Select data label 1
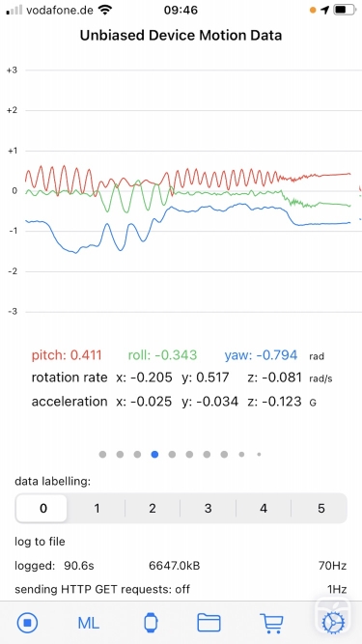The width and height of the screenshot is (362, 644). 97,508
